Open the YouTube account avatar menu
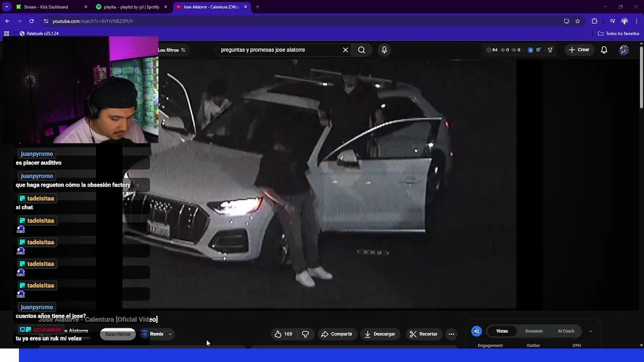The width and height of the screenshot is (644, 362). click(x=624, y=50)
